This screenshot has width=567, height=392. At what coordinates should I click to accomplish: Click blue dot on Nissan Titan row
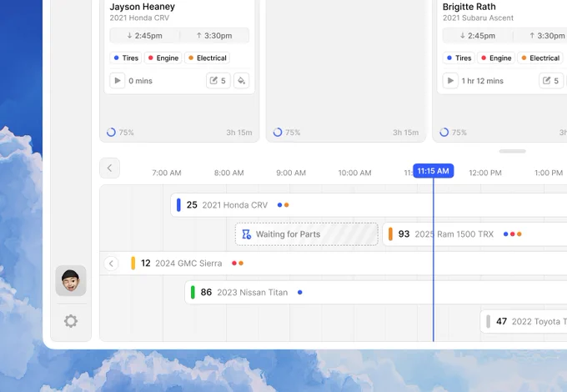[300, 292]
